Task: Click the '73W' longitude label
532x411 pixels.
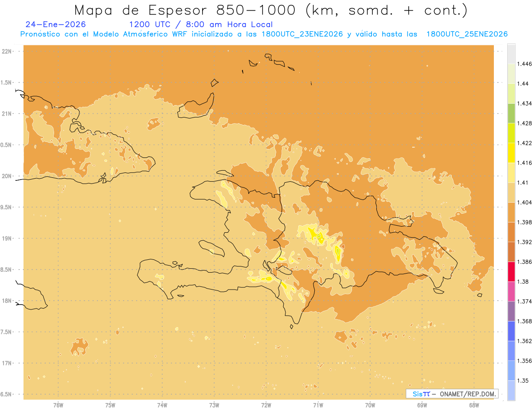Action: pos(214,406)
